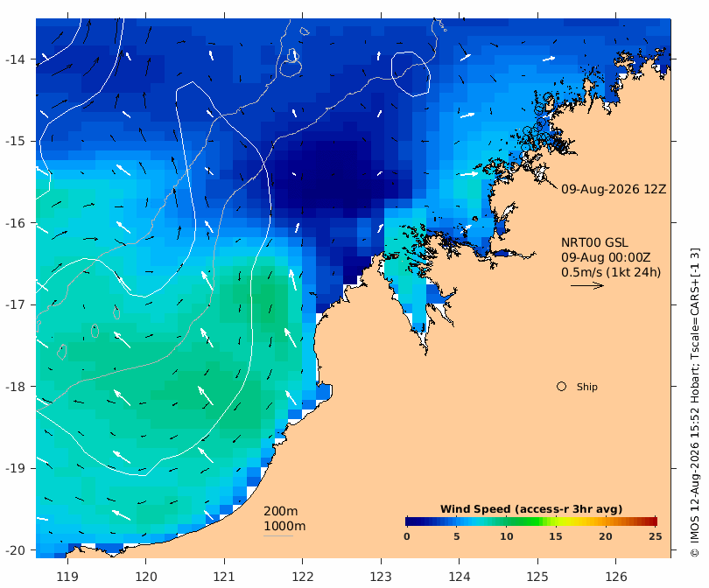Image resolution: width=709 pixels, height=588 pixels.
Task: Click the "NRT00 GSL" text
Action: (594, 242)
